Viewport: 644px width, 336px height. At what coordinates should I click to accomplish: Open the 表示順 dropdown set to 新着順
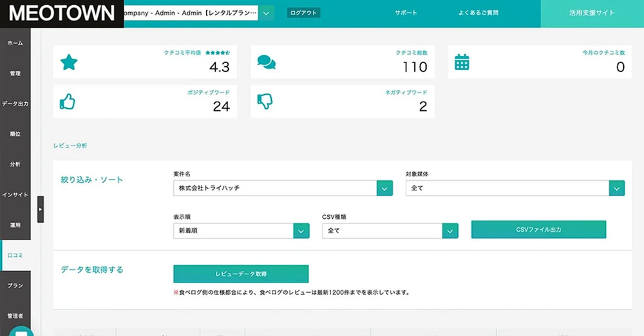(301, 230)
